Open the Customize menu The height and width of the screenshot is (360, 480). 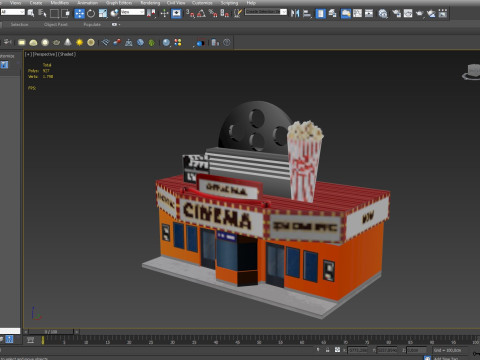tap(202, 3)
